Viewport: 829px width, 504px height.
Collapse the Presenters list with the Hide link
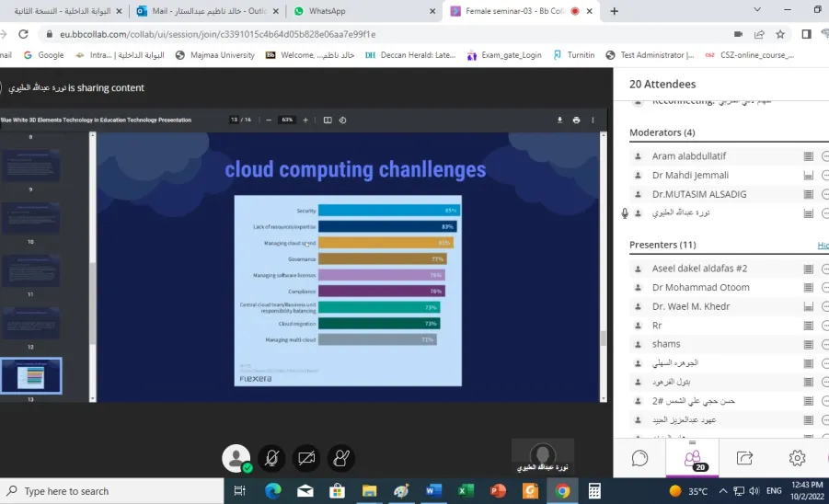823,246
